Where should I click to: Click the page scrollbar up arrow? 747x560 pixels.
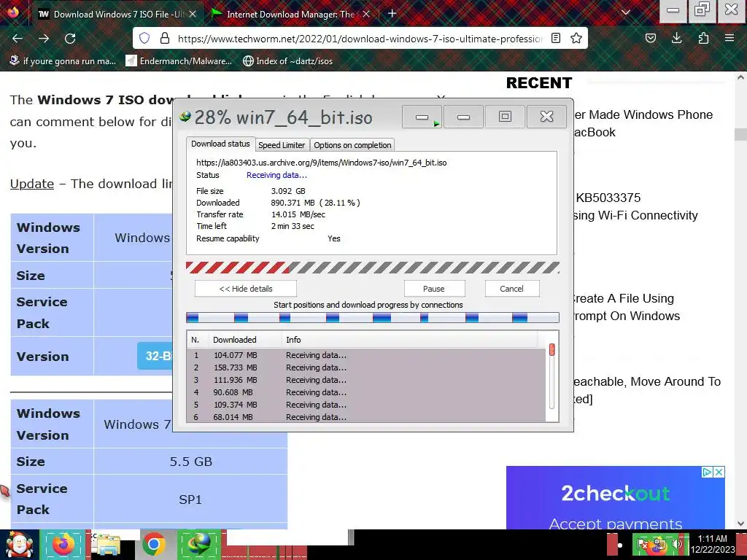pyautogui.click(x=741, y=77)
